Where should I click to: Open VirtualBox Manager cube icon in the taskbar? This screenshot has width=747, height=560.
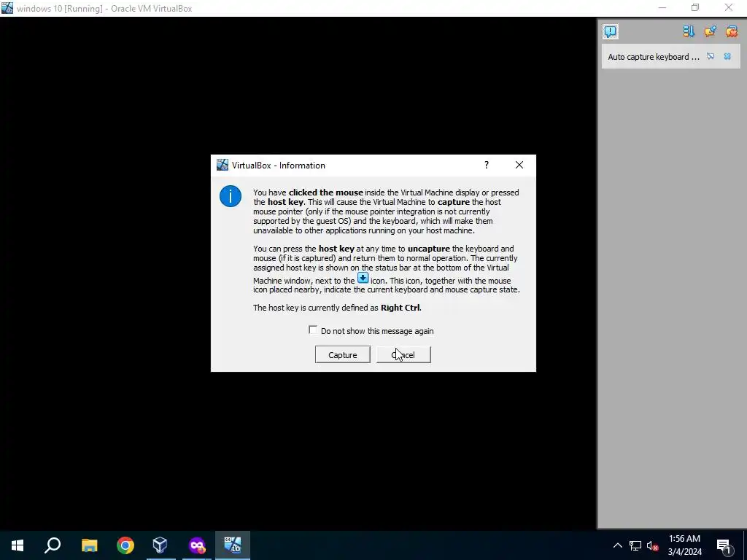pos(160,545)
